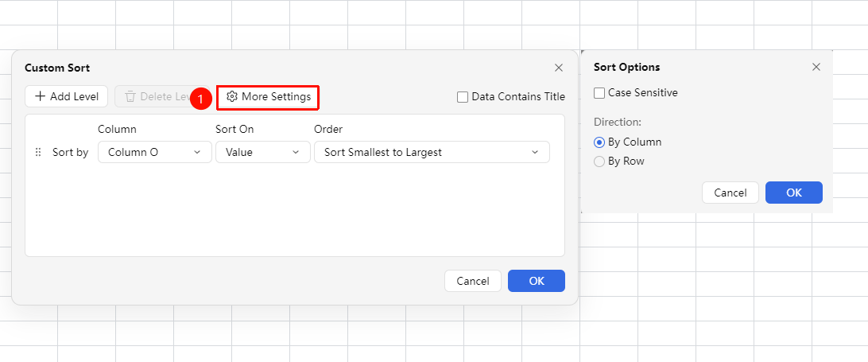This screenshot has height=362, width=868.
Task: Click Add Level button
Action: tap(67, 96)
